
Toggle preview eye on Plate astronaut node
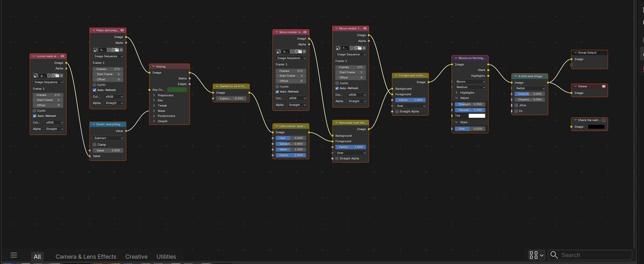tap(122, 31)
